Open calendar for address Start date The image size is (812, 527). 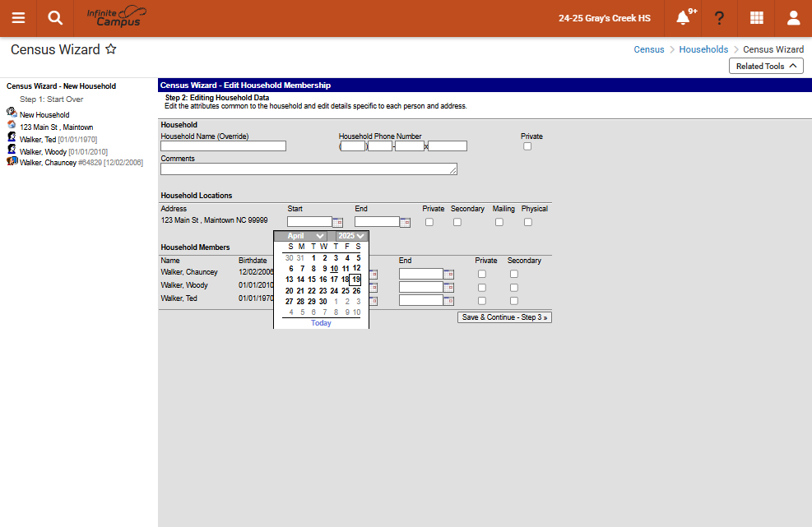[337, 223]
